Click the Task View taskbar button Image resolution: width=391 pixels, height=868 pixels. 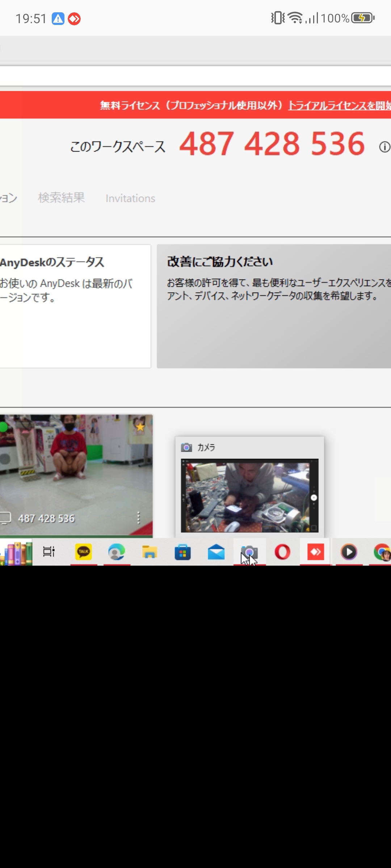pyautogui.click(x=49, y=552)
